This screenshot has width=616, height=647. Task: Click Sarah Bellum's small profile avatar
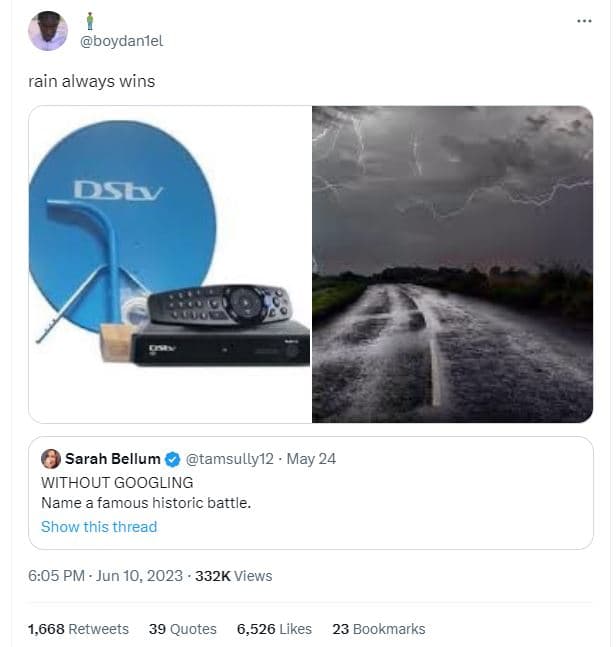(x=51, y=459)
